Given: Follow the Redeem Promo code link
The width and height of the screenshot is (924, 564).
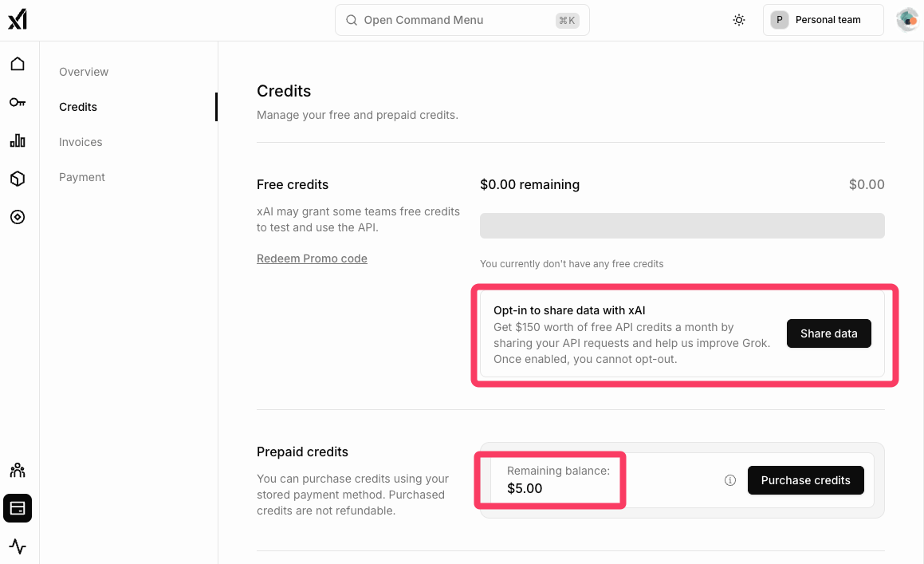Looking at the screenshot, I should [312, 258].
